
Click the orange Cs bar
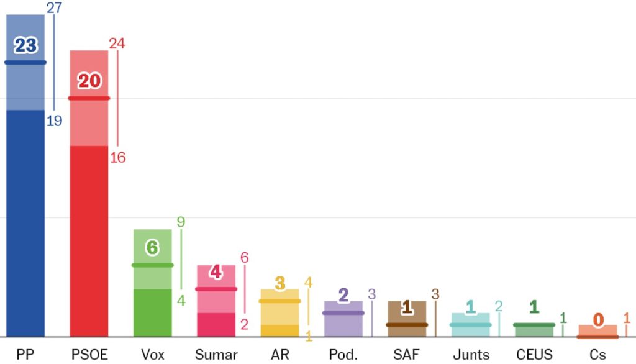(597, 331)
